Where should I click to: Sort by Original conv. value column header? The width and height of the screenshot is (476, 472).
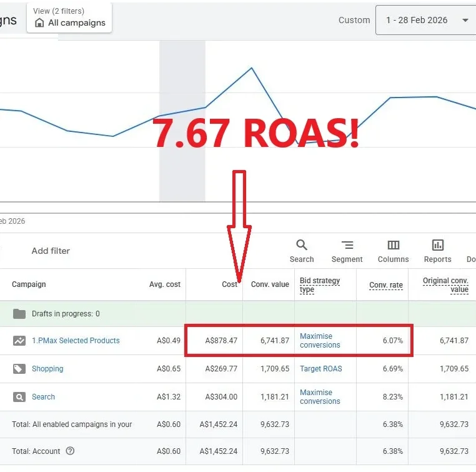(x=445, y=285)
